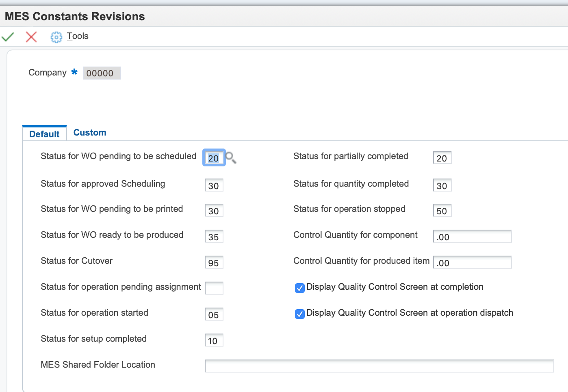Viewport: 568px width, 392px height.
Task: Click the 'Status for operation stopped' label
Action: click(x=349, y=209)
